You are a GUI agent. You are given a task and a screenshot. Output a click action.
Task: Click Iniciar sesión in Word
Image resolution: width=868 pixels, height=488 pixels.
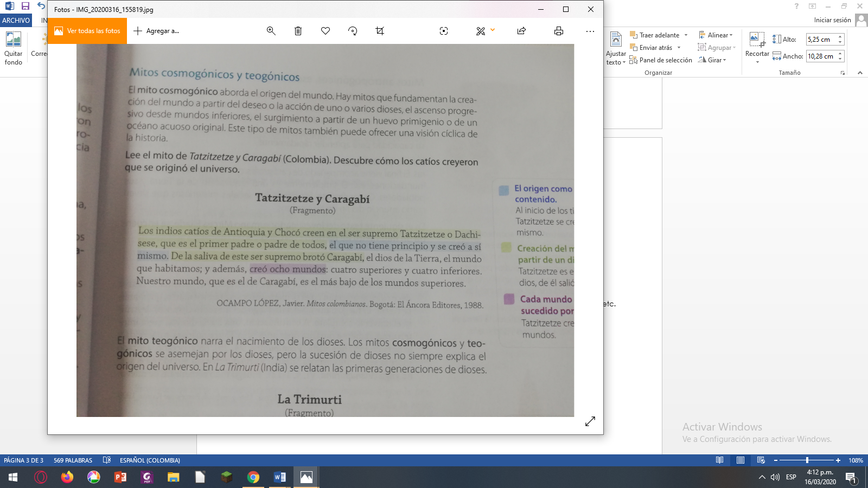(x=832, y=20)
